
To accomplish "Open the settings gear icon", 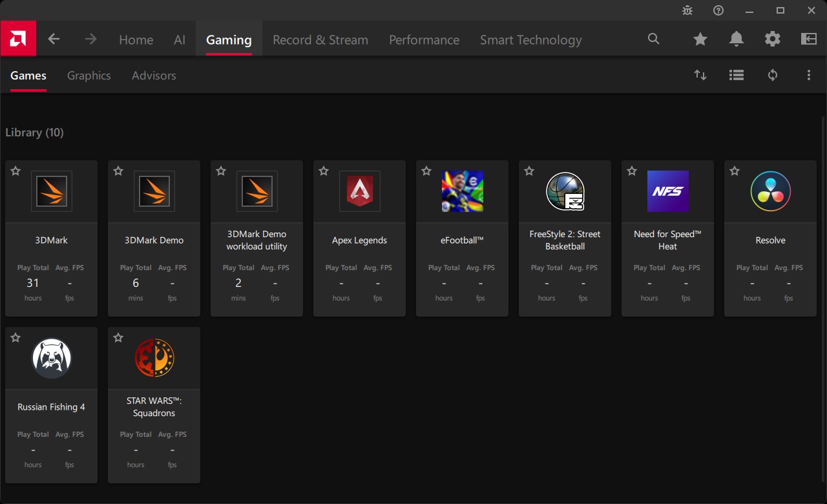I will tap(772, 39).
